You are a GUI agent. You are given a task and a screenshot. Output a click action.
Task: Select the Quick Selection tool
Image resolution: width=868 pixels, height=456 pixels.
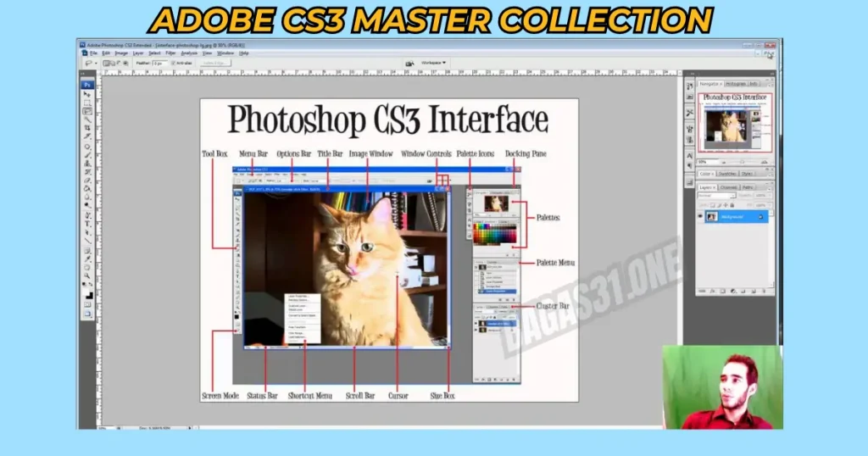point(87,120)
